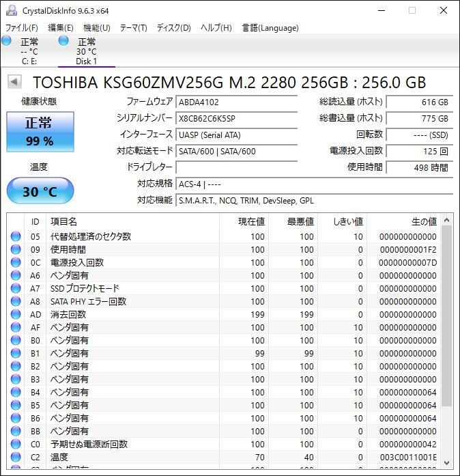Click total host writes value 775 GB
This screenshot has width=460, height=476.
(419, 118)
